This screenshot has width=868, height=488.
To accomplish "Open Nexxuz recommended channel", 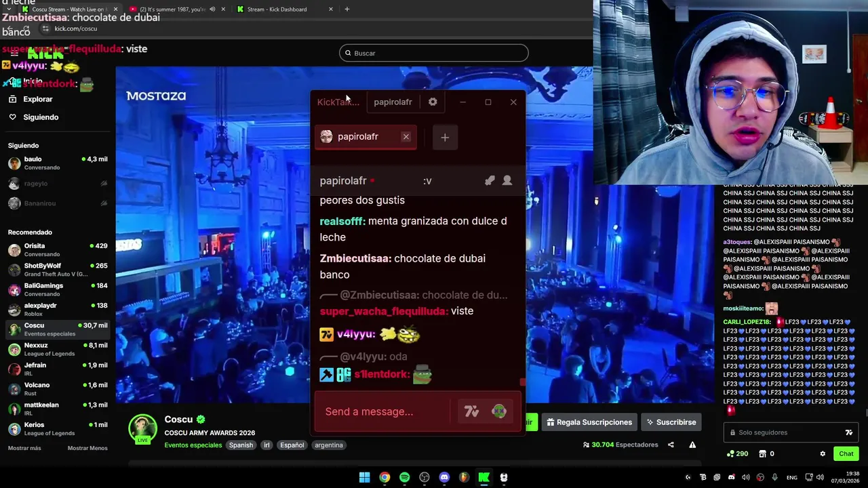I will 58,349.
